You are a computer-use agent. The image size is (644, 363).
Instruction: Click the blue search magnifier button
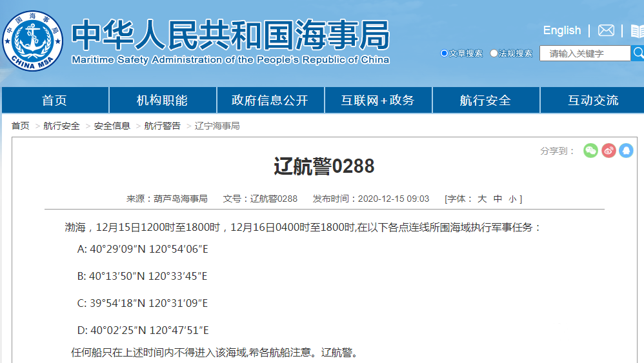[638, 53]
